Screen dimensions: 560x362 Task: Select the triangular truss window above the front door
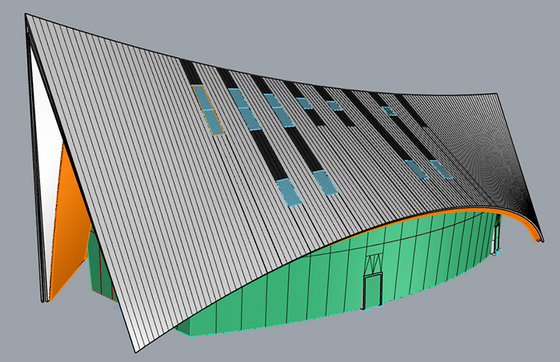coord(374,263)
